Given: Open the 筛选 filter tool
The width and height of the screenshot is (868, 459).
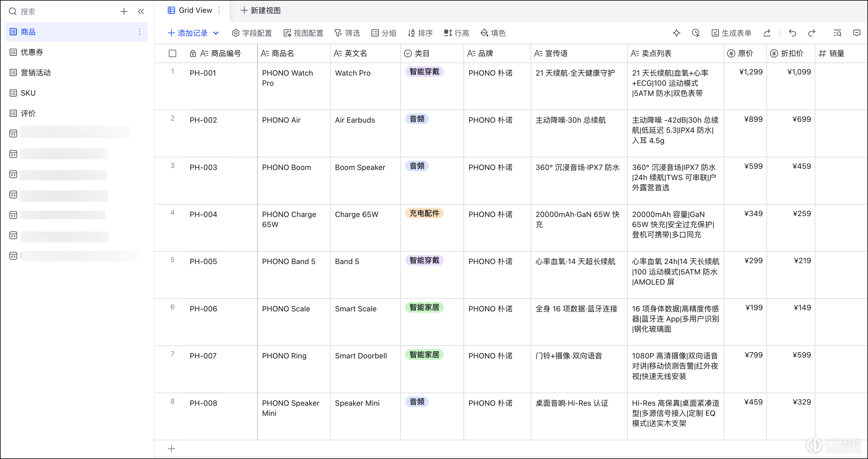Looking at the screenshot, I should pos(347,33).
